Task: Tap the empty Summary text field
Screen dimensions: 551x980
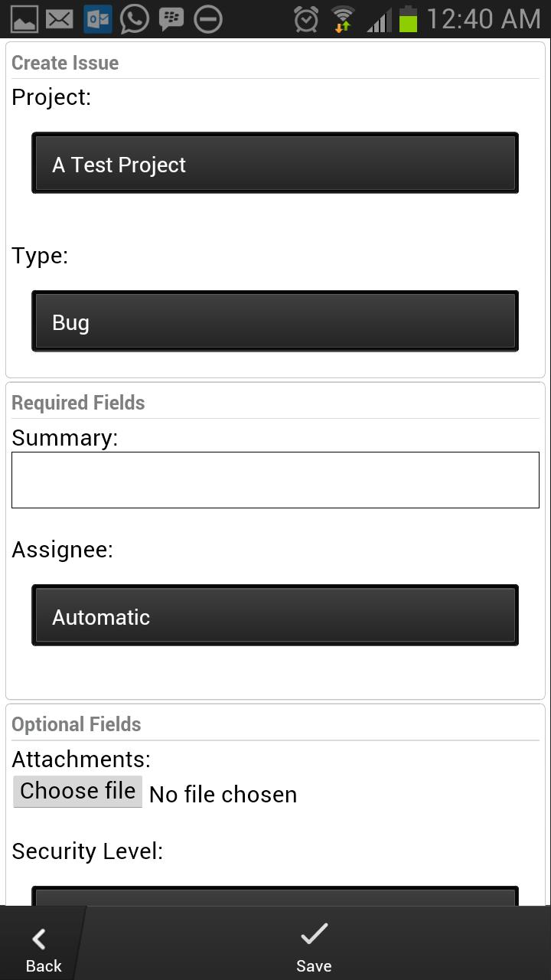Action: click(x=275, y=479)
